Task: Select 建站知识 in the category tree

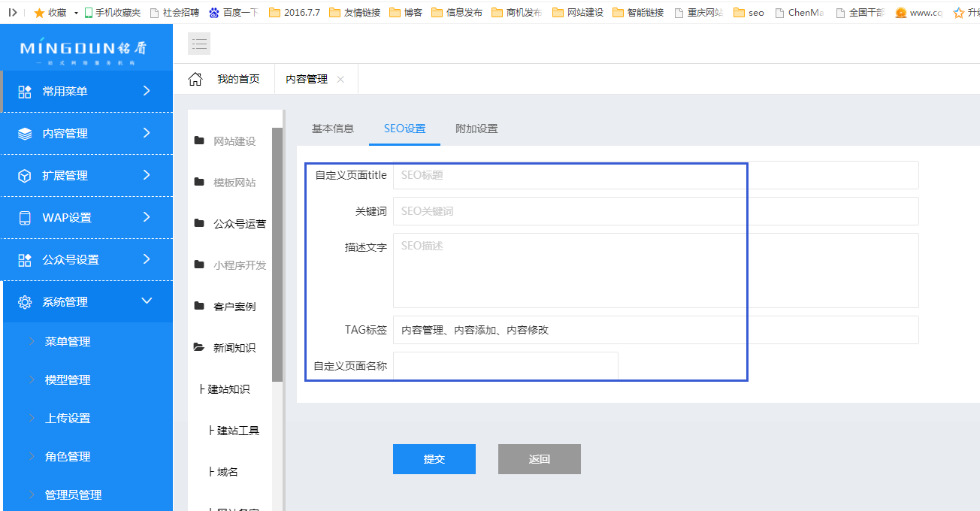Action: point(228,389)
